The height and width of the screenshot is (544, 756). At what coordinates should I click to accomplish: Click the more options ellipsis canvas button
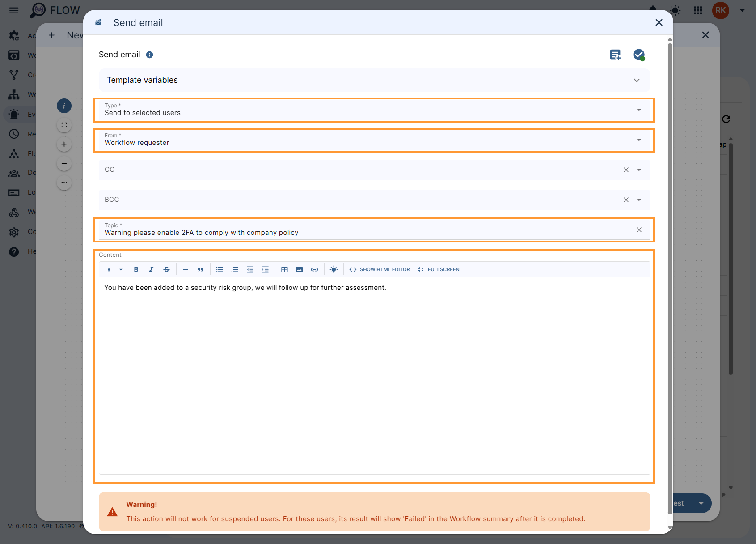coord(64,183)
